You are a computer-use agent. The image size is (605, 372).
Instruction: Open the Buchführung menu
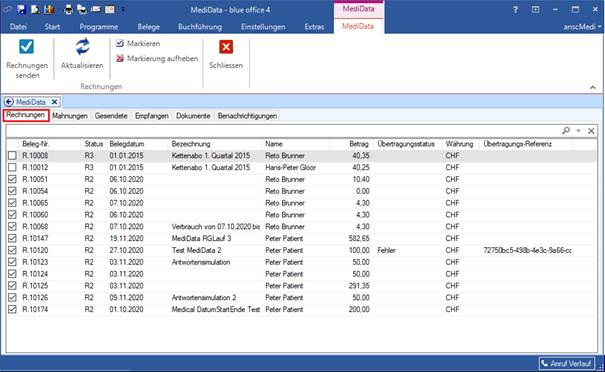pos(200,27)
